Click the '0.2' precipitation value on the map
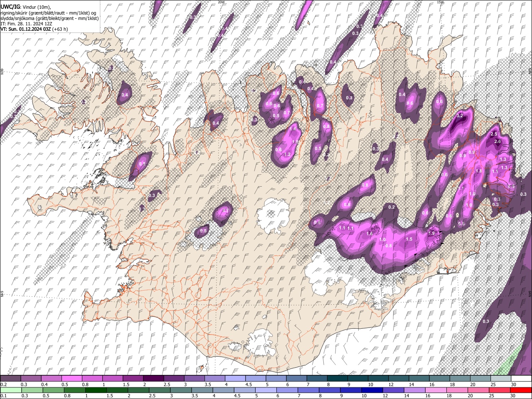 (392, 207)
